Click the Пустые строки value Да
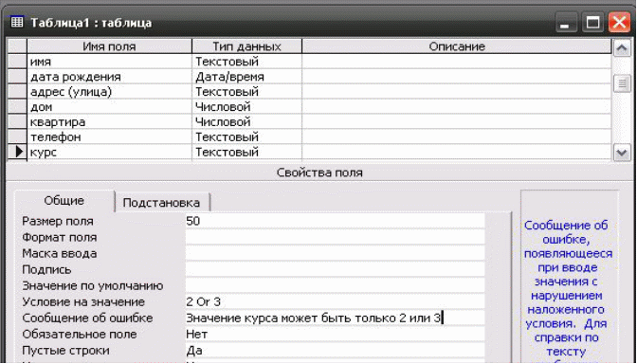Screen dimensions: 637x364 click(x=336, y=350)
